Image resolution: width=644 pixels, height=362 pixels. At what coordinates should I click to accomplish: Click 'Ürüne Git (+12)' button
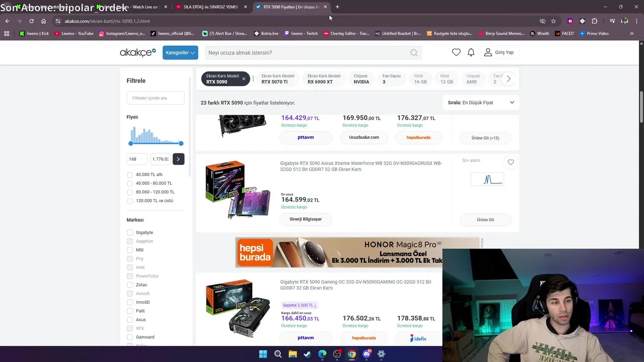pyautogui.click(x=486, y=138)
